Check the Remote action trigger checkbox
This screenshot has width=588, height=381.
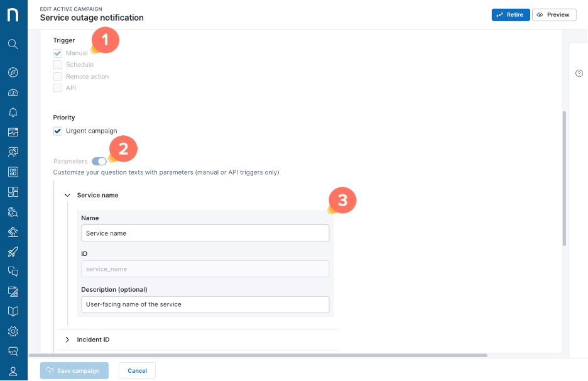coord(58,77)
